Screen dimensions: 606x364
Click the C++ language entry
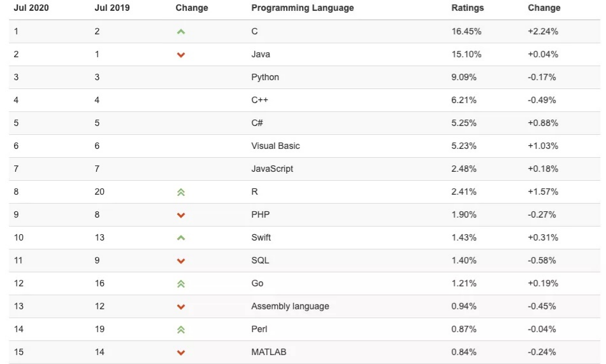click(x=259, y=100)
